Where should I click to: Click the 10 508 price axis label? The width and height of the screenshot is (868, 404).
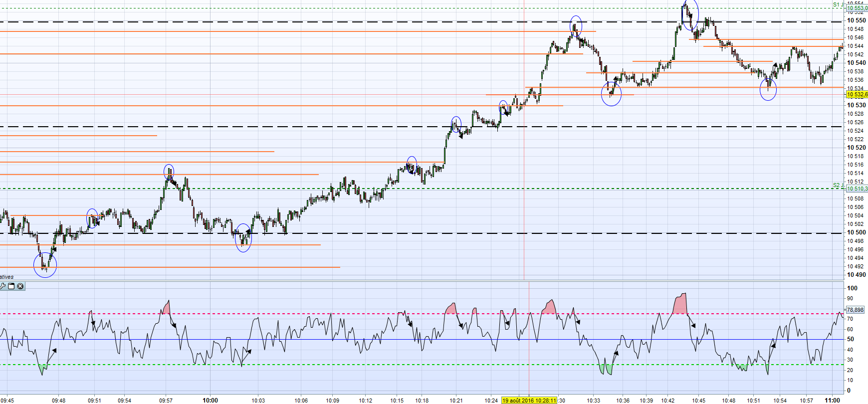click(856, 199)
